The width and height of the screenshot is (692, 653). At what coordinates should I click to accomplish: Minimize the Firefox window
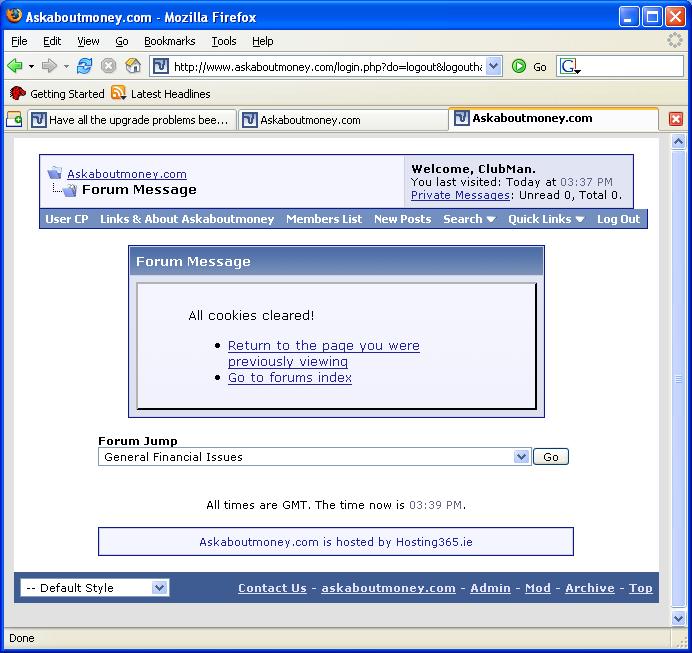pyautogui.click(x=628, y=17)
